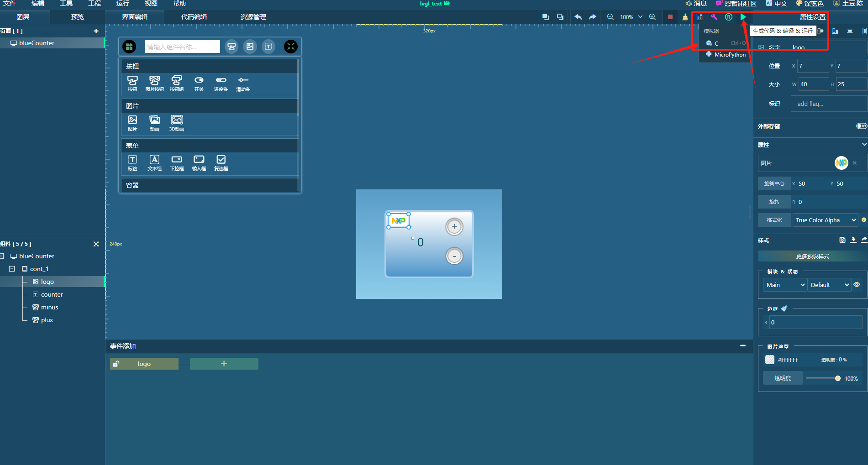
Task: Open the True Color Alpha format dropdown
Action: coord(825,220)
